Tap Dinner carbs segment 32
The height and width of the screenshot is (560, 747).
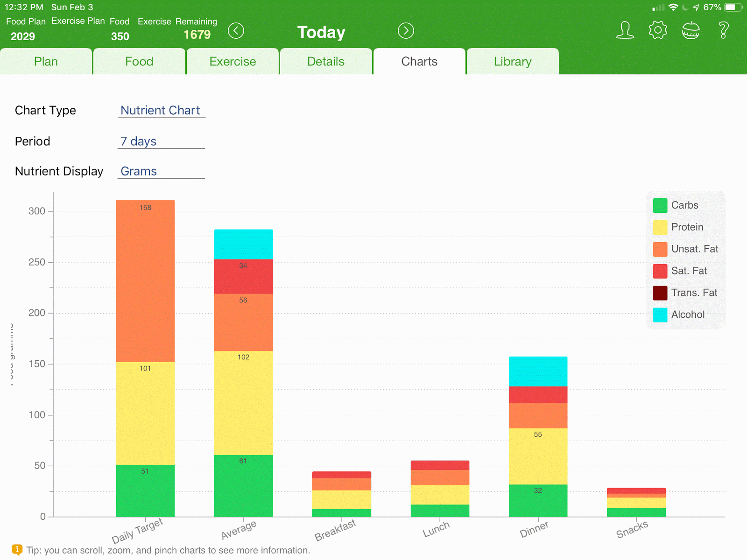coord(538,500)
